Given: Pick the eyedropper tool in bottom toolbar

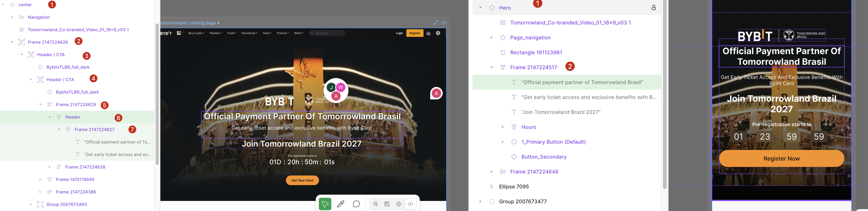Looking at the screenshot, I should [x=341, y=204].
